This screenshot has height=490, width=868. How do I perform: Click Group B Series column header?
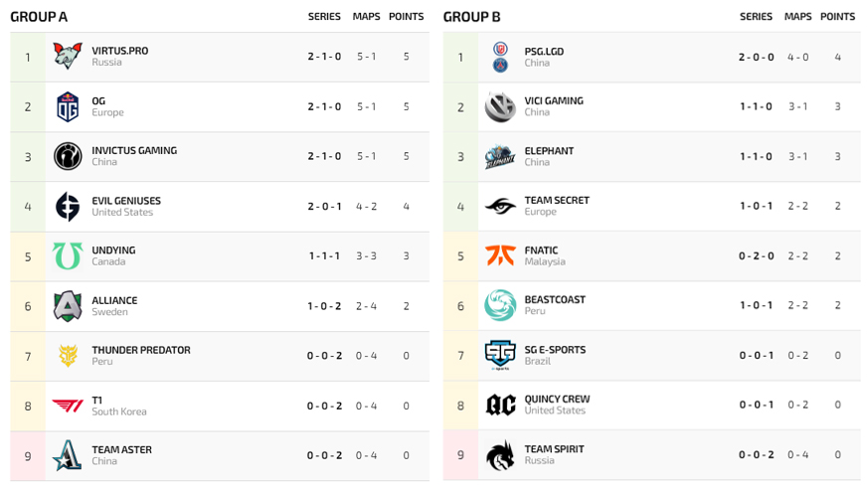[756, 17]
